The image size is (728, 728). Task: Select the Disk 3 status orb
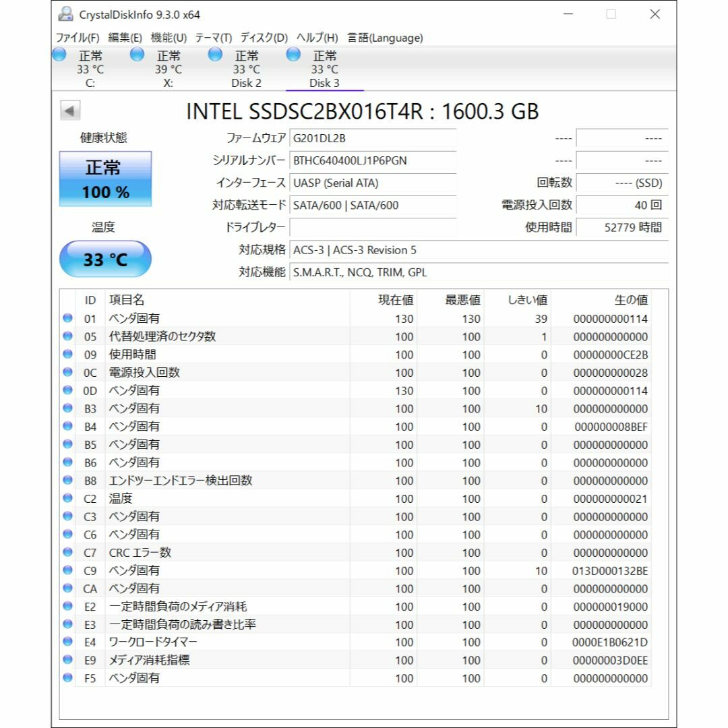tap(293, 55)
